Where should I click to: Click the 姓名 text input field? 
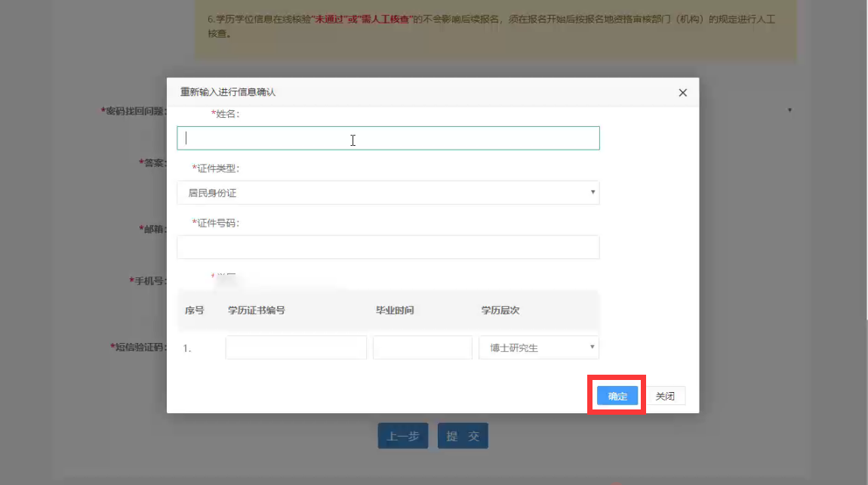(x=388, y=138)
